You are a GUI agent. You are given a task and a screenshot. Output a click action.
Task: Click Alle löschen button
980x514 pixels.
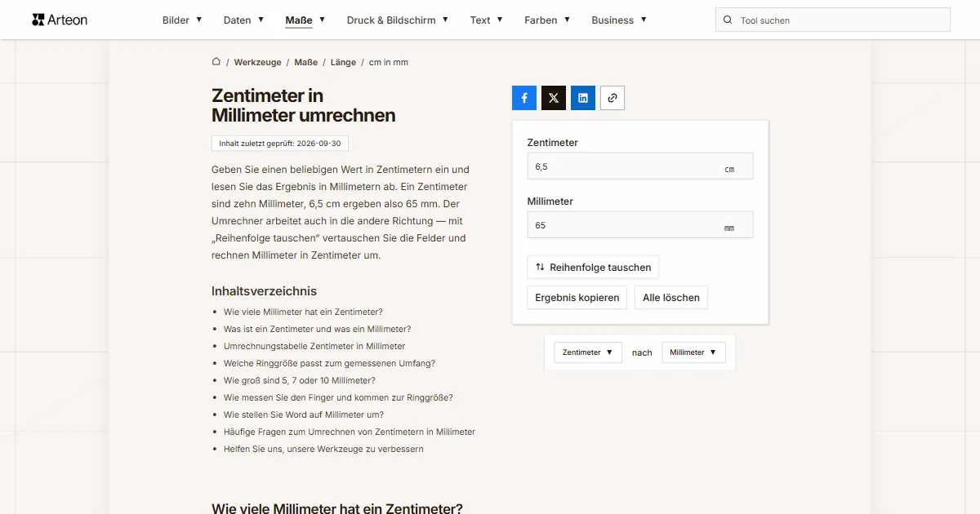(671, 298)
